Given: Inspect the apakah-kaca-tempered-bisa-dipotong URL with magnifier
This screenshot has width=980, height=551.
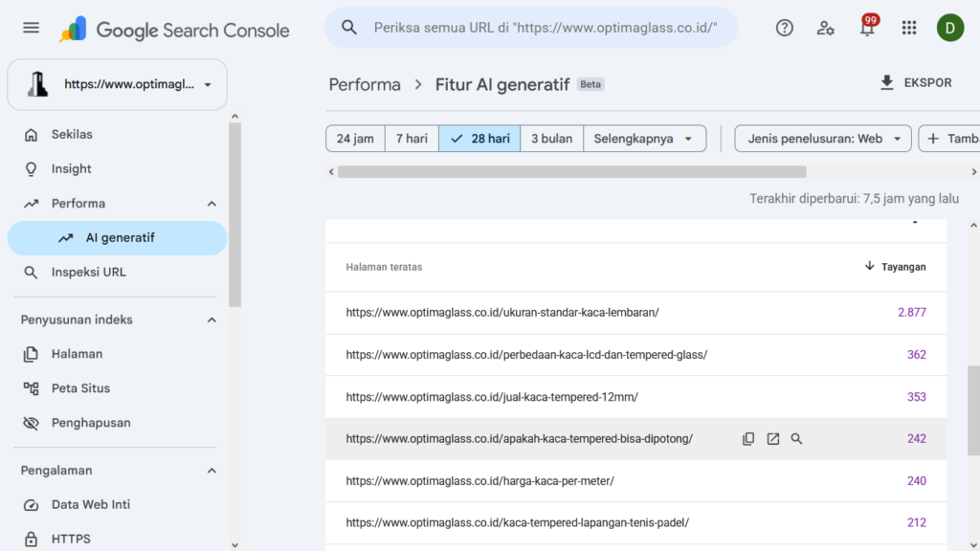Looking at the screenshot, I should tap(796, 438).
